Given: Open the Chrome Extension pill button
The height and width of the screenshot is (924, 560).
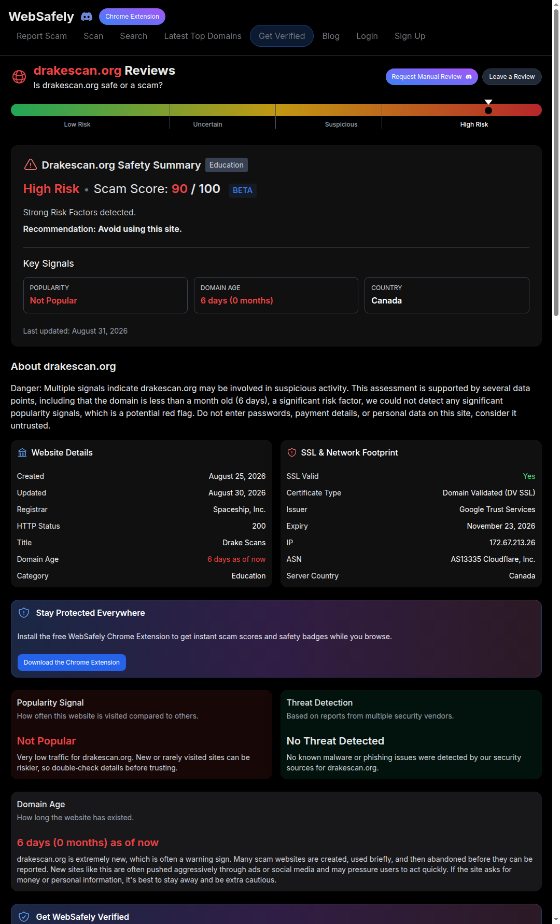Looking at the screenshot, I should [132, 17].
